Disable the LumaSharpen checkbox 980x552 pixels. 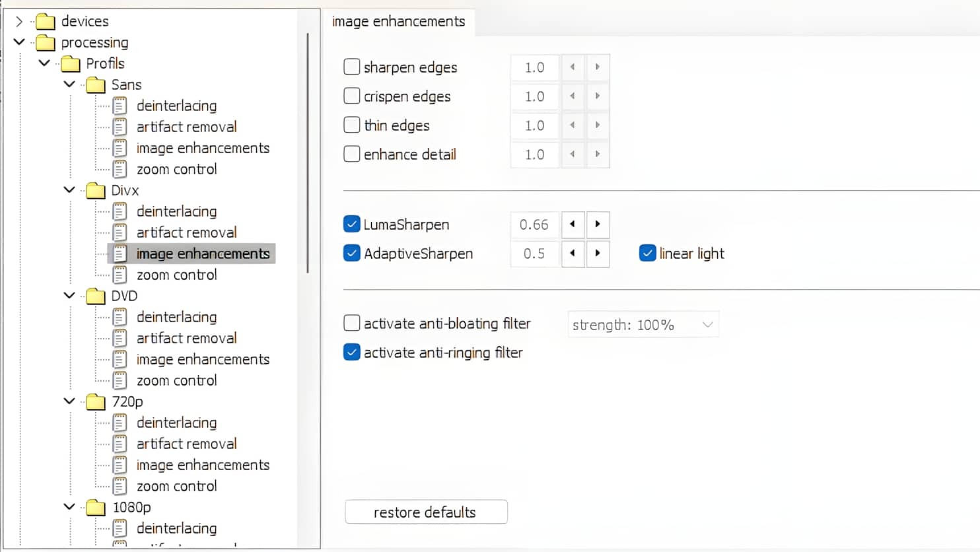(352, 224)
